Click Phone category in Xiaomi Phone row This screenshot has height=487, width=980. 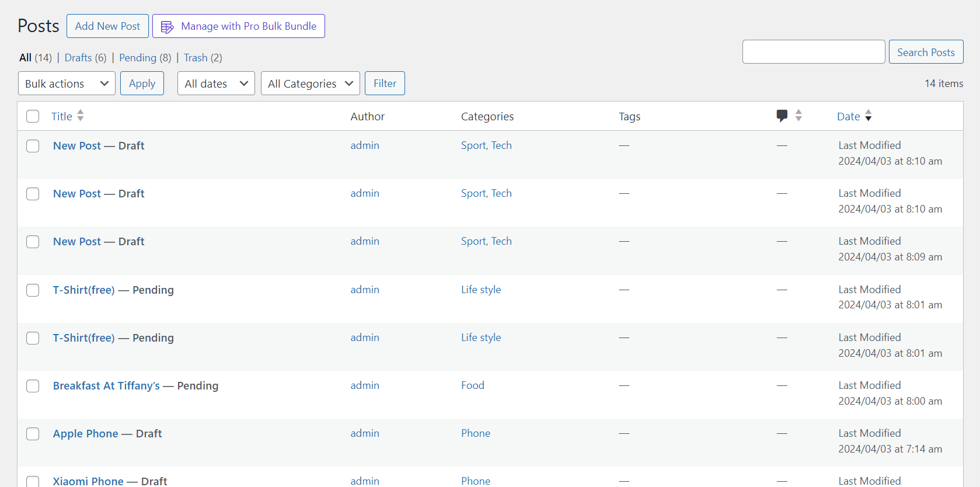476,481
